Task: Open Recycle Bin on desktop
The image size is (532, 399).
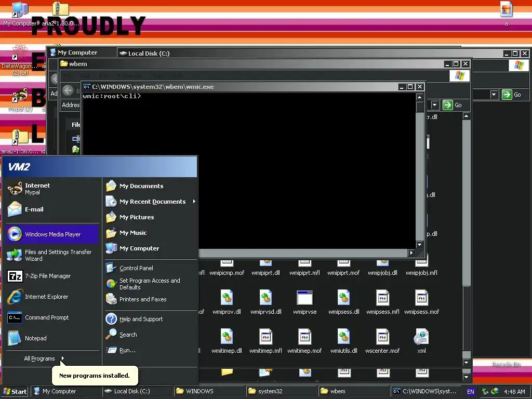Action: (x=506, y=364)
